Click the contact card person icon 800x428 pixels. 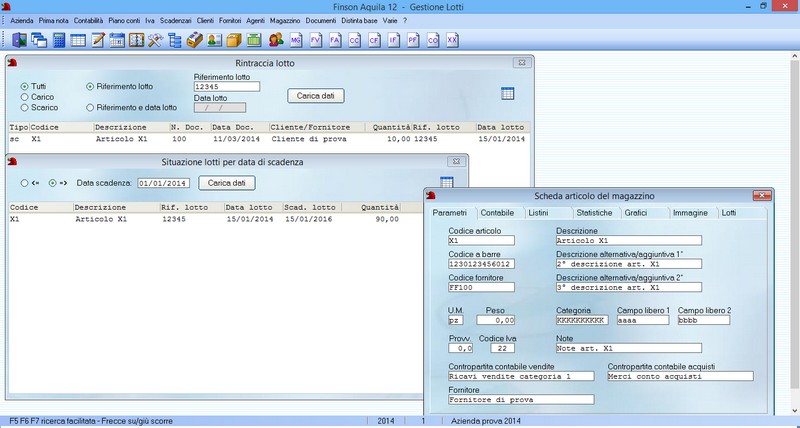click(214, 40)
